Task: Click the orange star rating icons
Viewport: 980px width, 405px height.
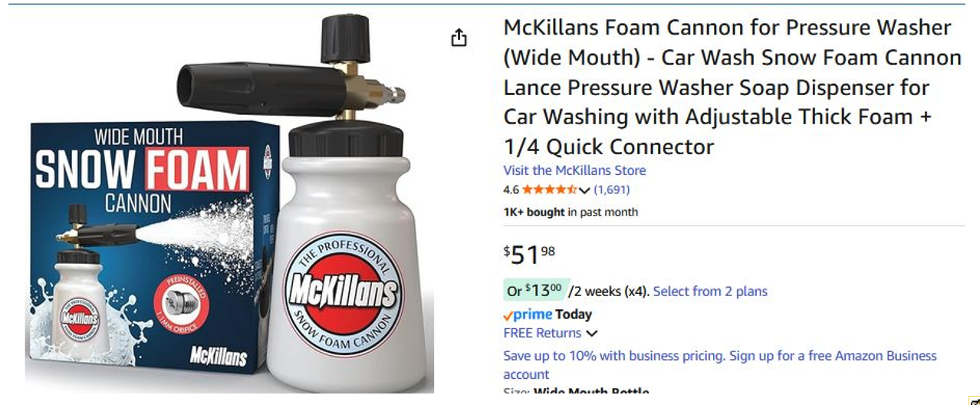Action: [x=549, y=189]
